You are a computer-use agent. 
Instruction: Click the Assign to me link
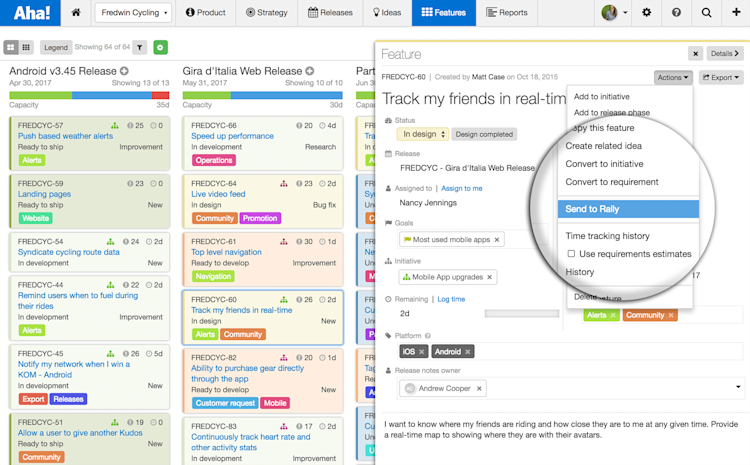(462, 188)
